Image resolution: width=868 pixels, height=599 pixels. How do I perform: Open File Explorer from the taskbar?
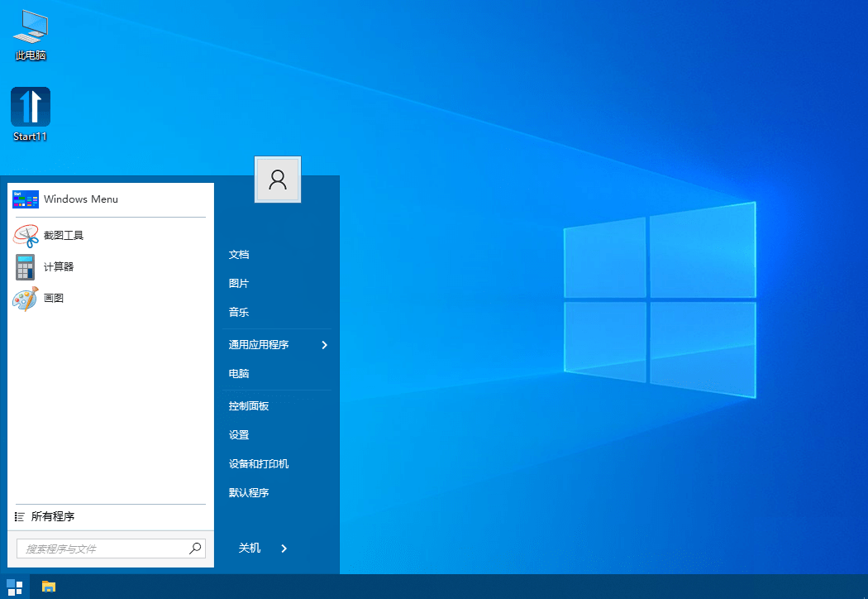tap(49, 587)
